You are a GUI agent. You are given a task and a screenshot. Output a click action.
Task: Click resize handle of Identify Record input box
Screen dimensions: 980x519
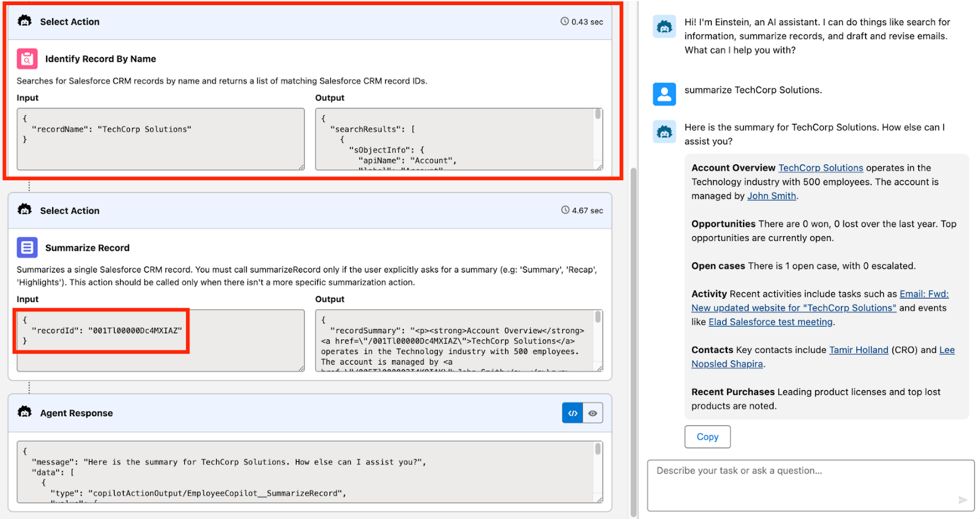click(301, 167)
